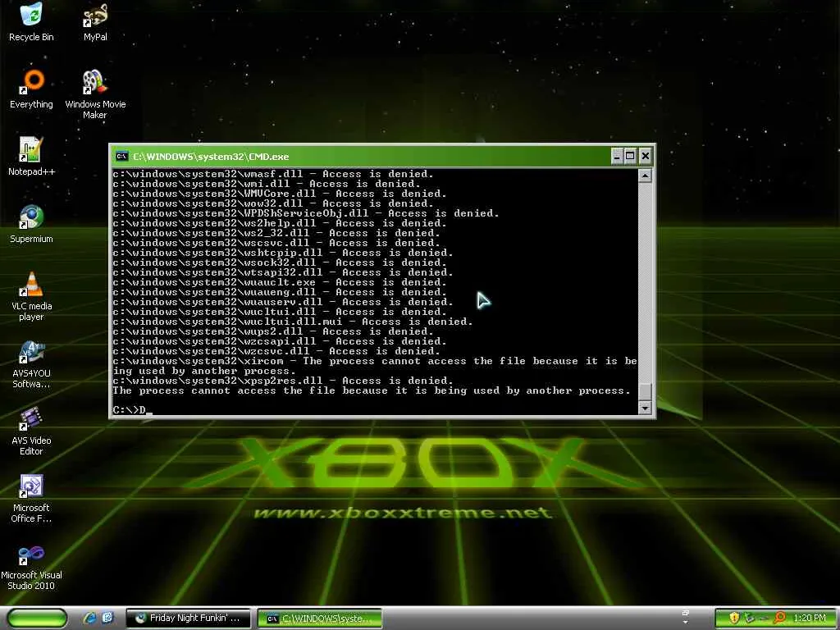The width and height of the screenshot is (840, 630).
Task: Open the Notepad++ desktop shortcut
Action: click(x=31, y=157)
